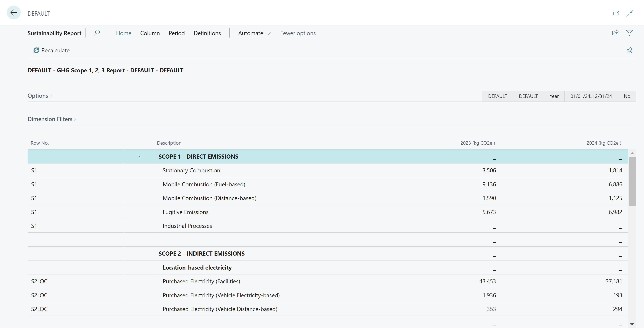Expand the Options disclosure chevron
644x335 pixels.
[51, 95]
